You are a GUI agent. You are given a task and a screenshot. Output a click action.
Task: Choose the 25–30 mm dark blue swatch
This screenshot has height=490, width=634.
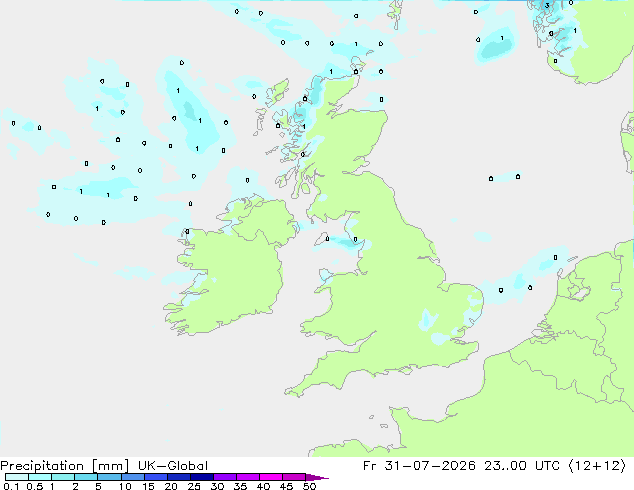coord(202,477)
